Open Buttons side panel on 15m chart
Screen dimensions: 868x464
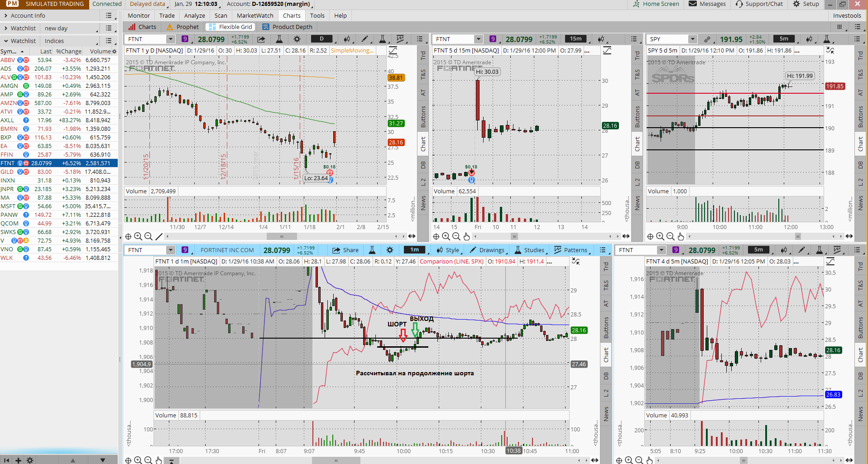pos(637,116)
